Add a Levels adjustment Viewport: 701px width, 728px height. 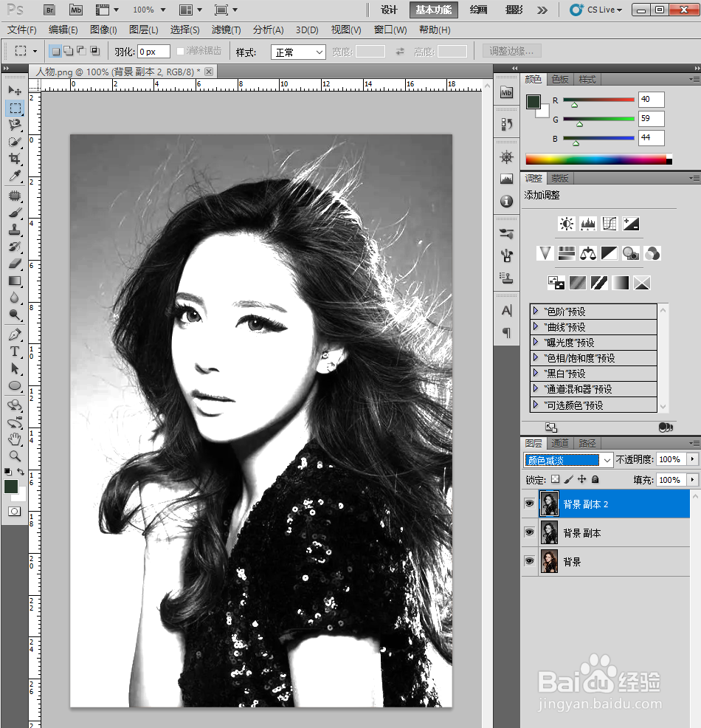point(588,224)
